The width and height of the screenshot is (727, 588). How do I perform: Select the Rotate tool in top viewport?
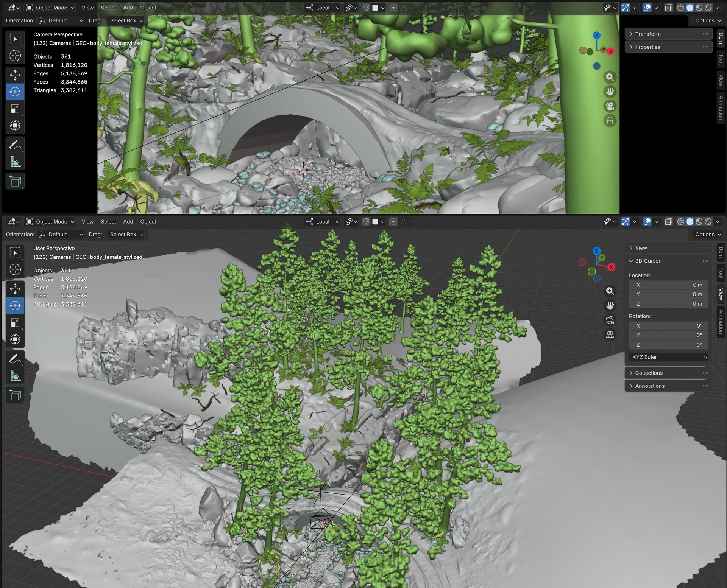(15, 92)
